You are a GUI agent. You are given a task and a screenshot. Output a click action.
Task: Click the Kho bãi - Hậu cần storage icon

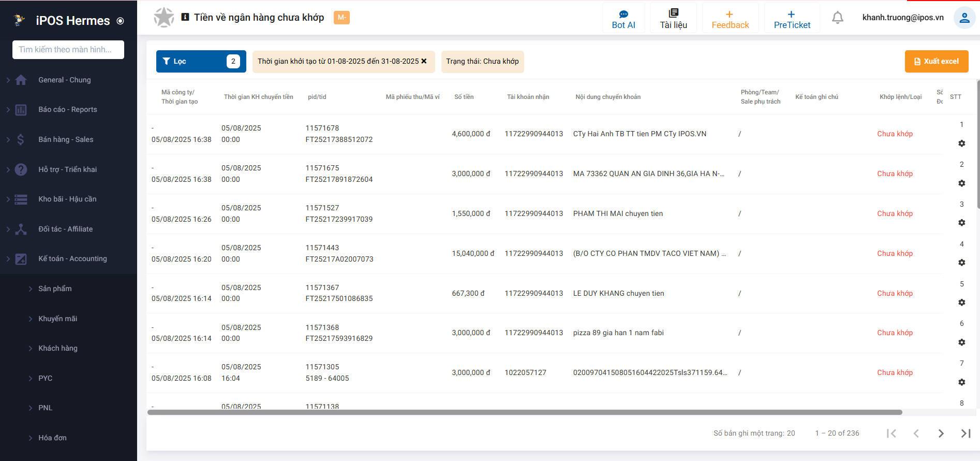tap(21, 199)
